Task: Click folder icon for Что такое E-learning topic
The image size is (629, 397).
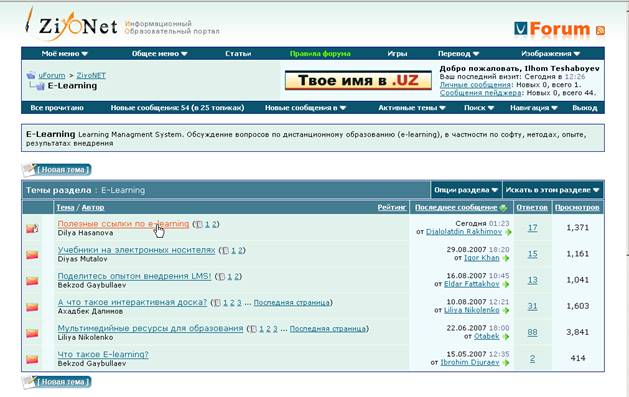Action: (32, 359)
